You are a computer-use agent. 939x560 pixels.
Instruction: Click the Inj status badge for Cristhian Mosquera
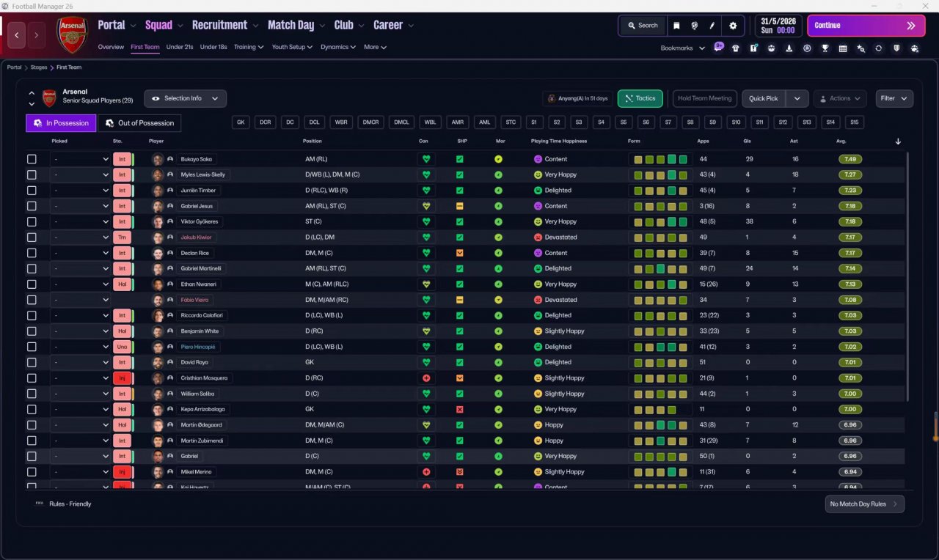122,378
